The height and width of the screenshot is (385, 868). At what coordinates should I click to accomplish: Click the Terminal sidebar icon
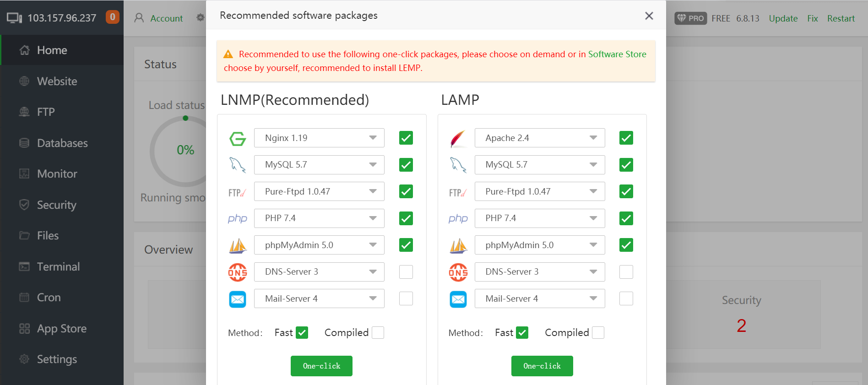25,266
